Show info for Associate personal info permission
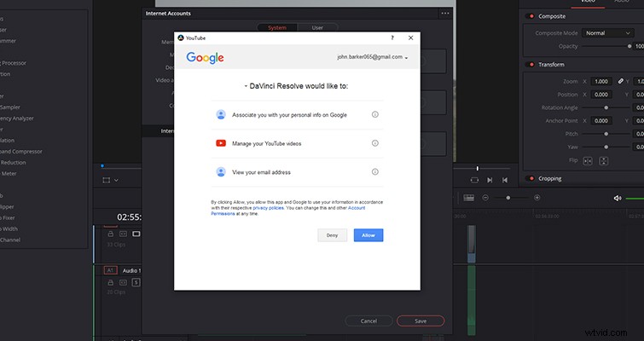644x341 pixels. (x=375, y=114)
